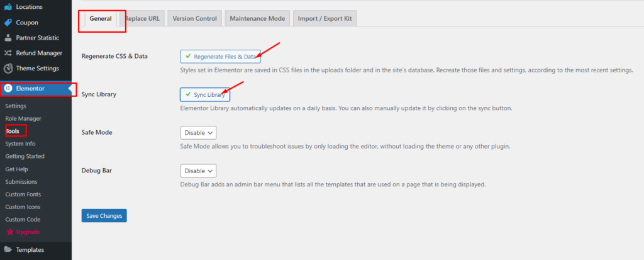Click the Coupon tag icon
This screenshot has width=644, height=260.
tap(8, 22)
